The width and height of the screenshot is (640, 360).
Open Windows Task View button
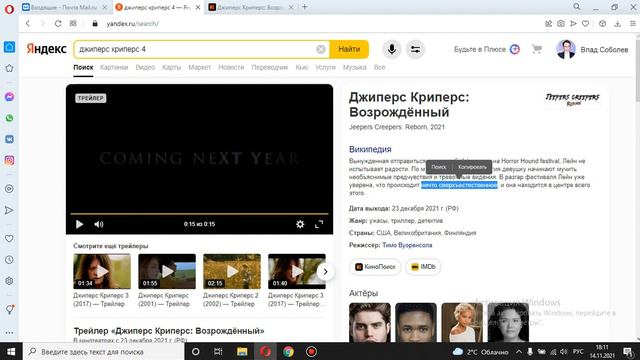[x=218, y=351]
